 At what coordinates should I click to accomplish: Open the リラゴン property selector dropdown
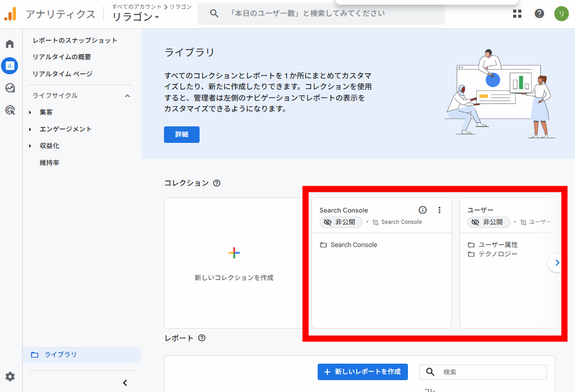click(136, 17)
